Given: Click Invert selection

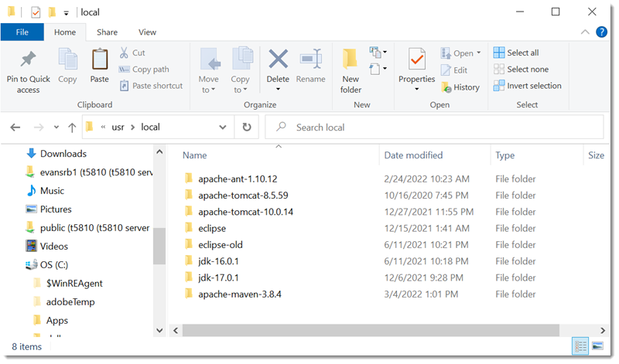Looking at the screenshot, I should coord(528,86).
